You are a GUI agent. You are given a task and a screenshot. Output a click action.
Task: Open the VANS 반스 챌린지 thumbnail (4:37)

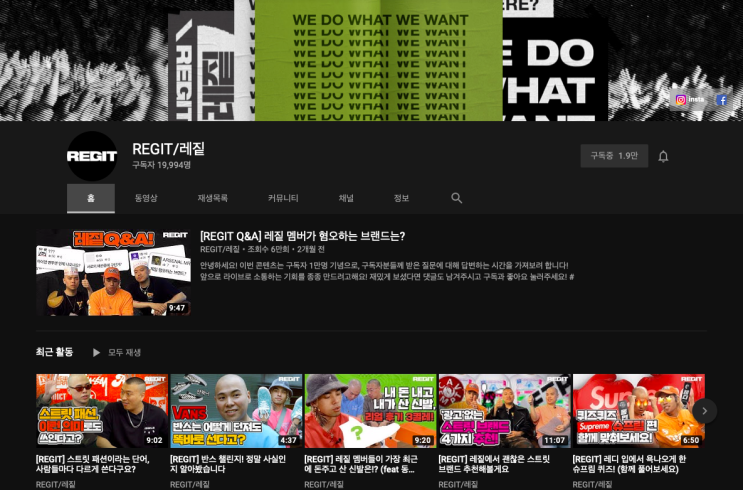tap(236, 411)
